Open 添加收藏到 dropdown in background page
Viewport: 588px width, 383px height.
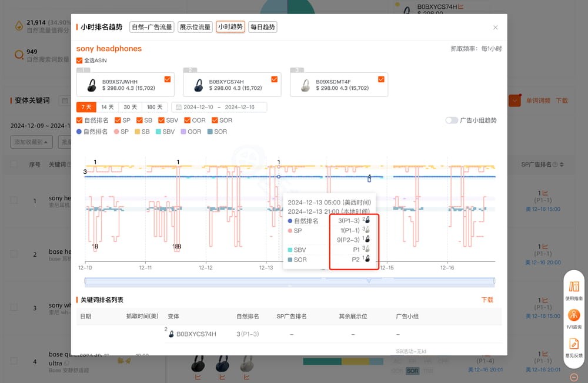(32, 142)
